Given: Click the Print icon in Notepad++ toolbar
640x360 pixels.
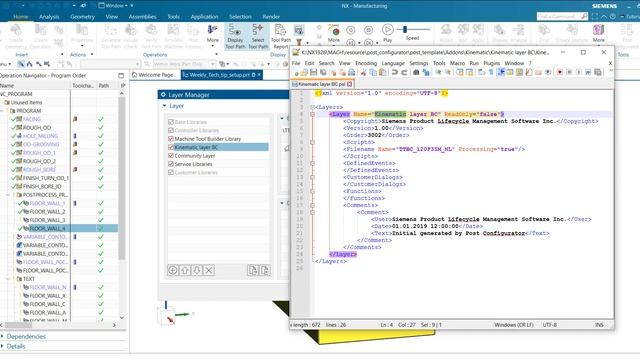Looking at the screenshot, I should click(x=351, y=73).
